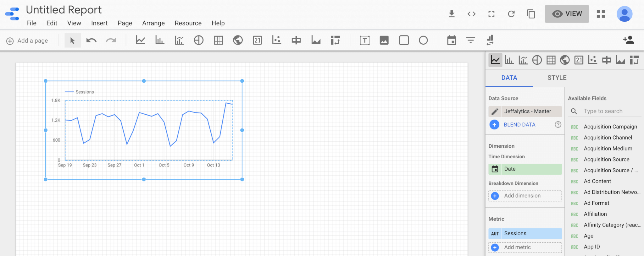Refresh the report data
Screen dimensions: 644x256
coord(511,14)
